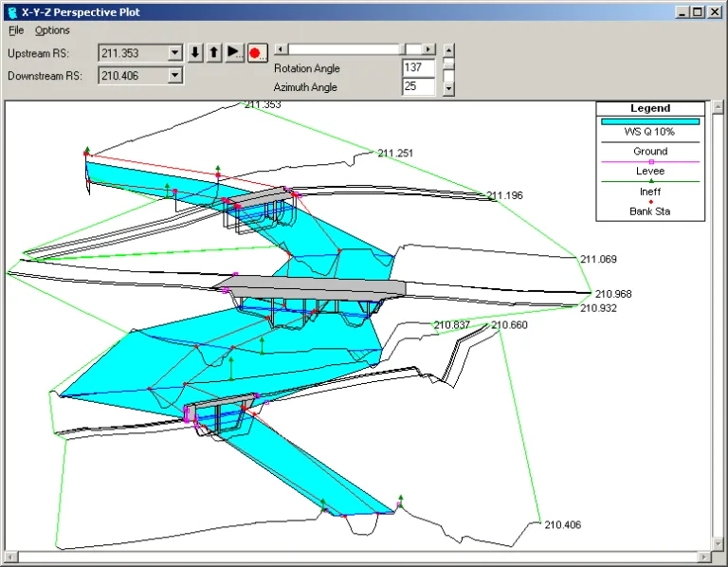Open the File menu

coord(16,30)
